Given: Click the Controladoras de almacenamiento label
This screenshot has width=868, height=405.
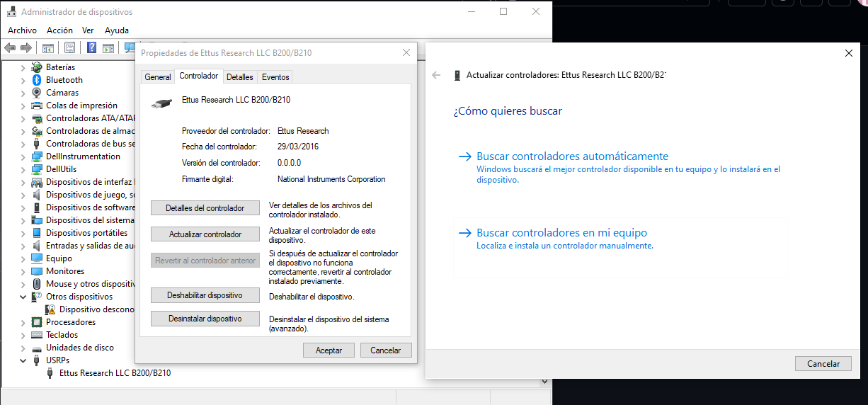Looking at the screenshot, I should click(x=91, y=131).
